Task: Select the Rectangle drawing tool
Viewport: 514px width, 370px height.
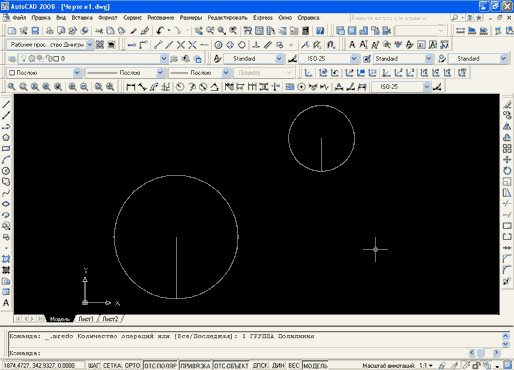Action: pos(6,149)
